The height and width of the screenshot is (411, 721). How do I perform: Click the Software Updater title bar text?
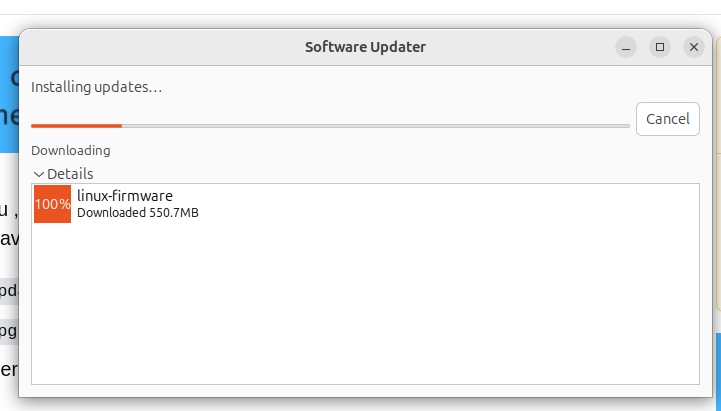365,47
